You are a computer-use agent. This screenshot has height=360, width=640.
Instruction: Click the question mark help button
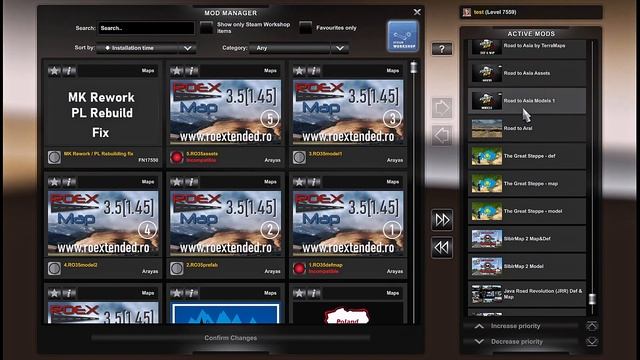point(442,49)
